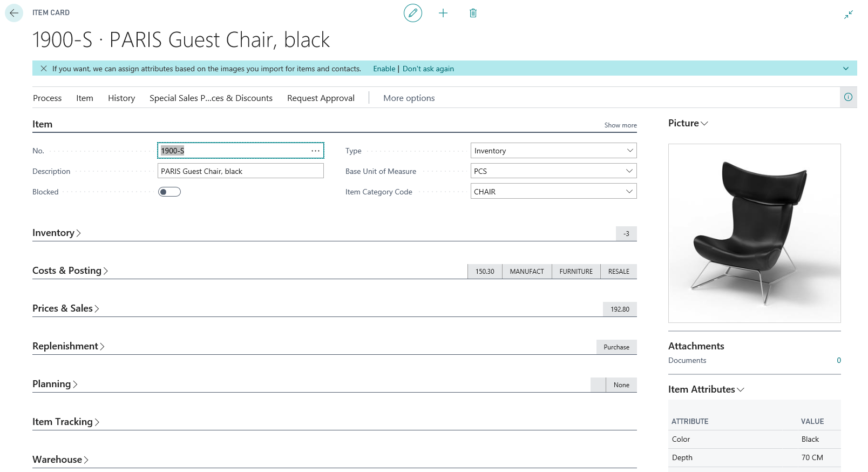Click the Purchase replenishment summary value
Image resolution: width=868 pixels, height=472 pixels.
(x=616, y=347)
